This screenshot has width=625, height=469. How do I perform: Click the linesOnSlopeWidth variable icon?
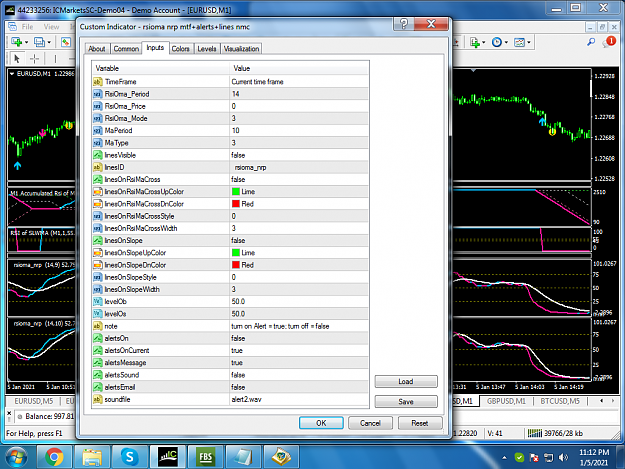coord(98,289)
